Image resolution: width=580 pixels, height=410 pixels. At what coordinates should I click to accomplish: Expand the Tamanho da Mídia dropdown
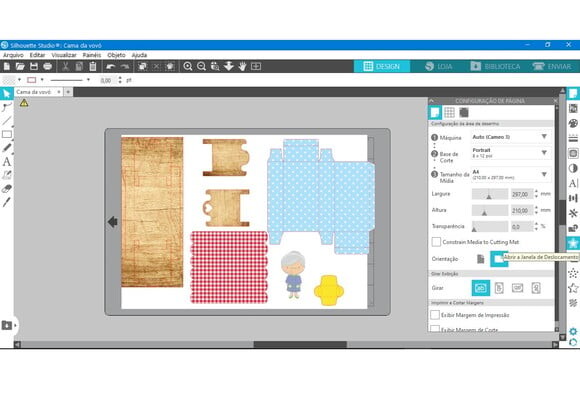(x=511, y=174)
